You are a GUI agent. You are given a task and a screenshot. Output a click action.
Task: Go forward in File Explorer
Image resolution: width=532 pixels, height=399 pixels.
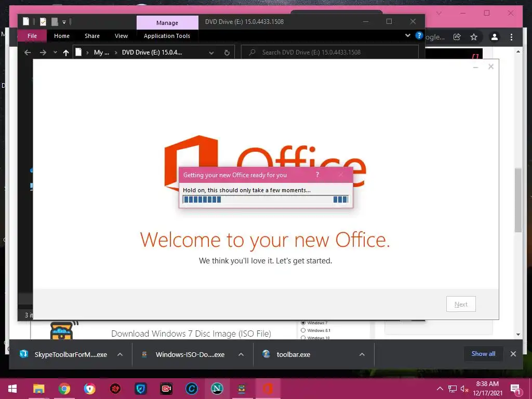pos(43,52)
